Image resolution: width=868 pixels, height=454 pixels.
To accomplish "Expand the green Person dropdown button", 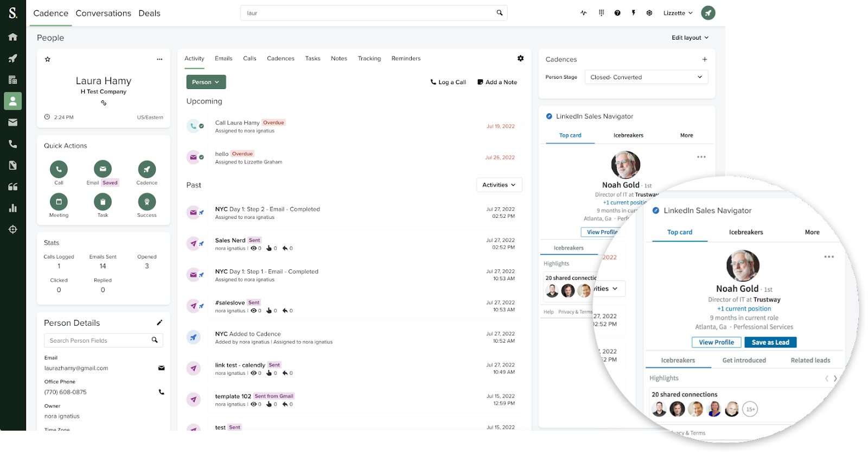I will click(x=206, y=82).
